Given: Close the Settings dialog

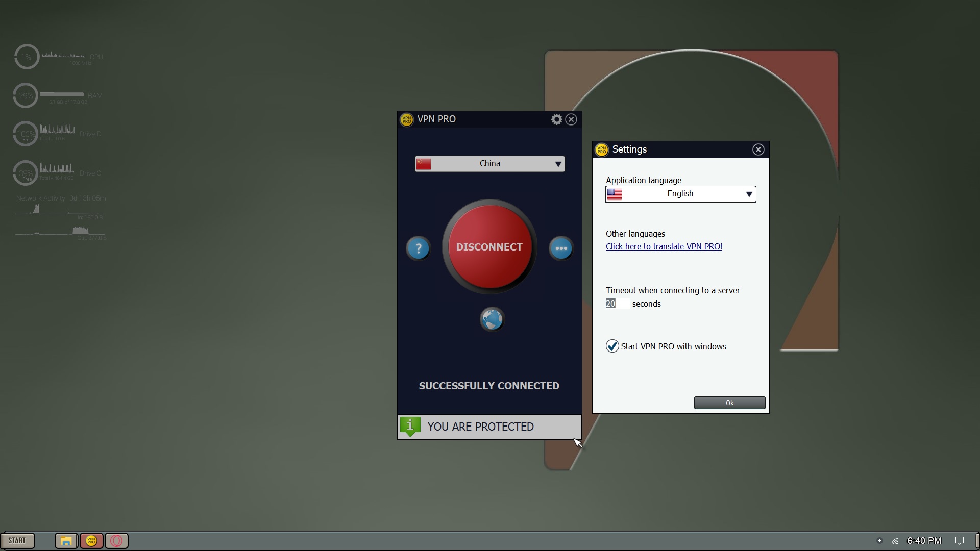Looking at the screenshot, I should (x=758, y=149).
